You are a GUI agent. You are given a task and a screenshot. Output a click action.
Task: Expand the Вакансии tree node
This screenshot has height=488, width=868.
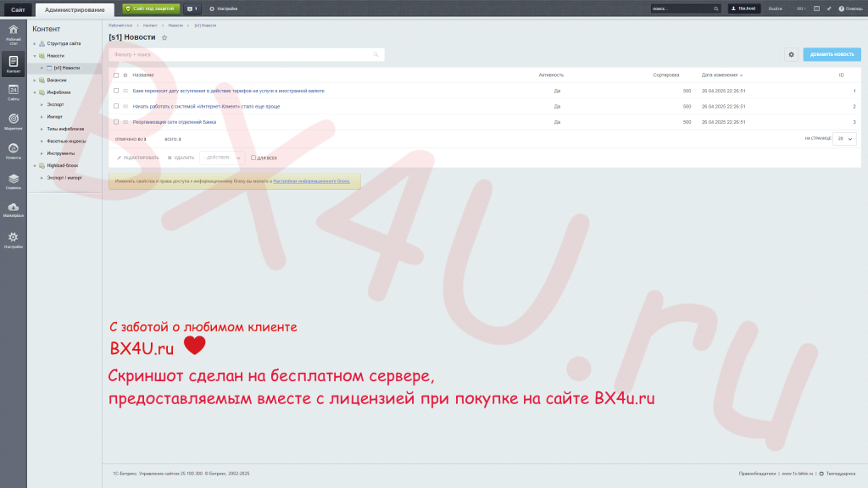click(x=34, y=80)
